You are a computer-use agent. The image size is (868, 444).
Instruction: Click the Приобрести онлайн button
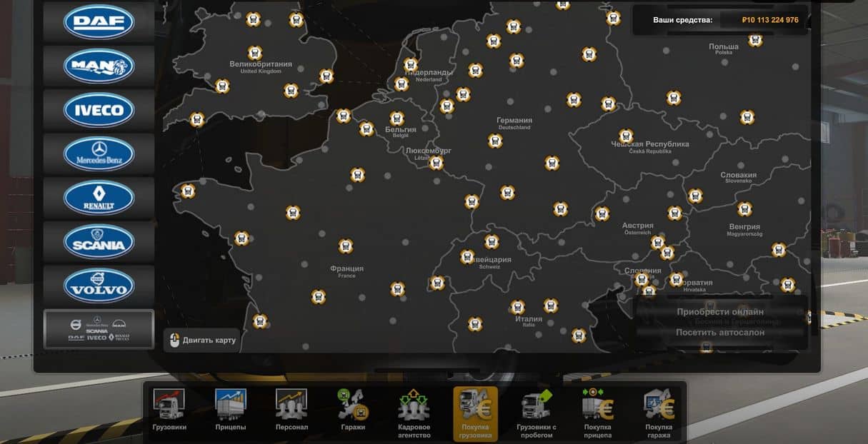719,312
